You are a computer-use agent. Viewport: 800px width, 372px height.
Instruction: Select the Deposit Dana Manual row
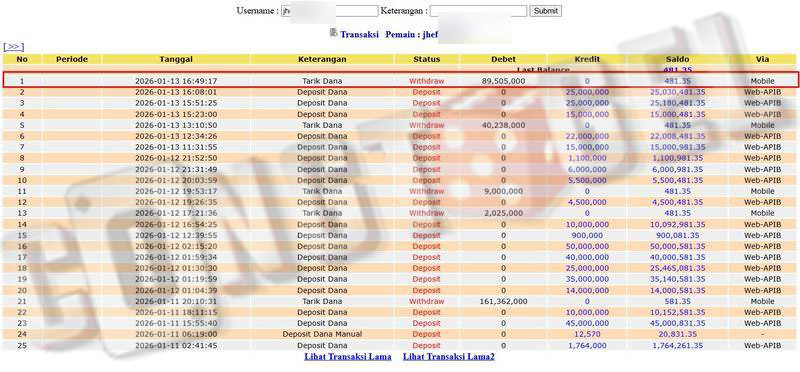[400, 334]
